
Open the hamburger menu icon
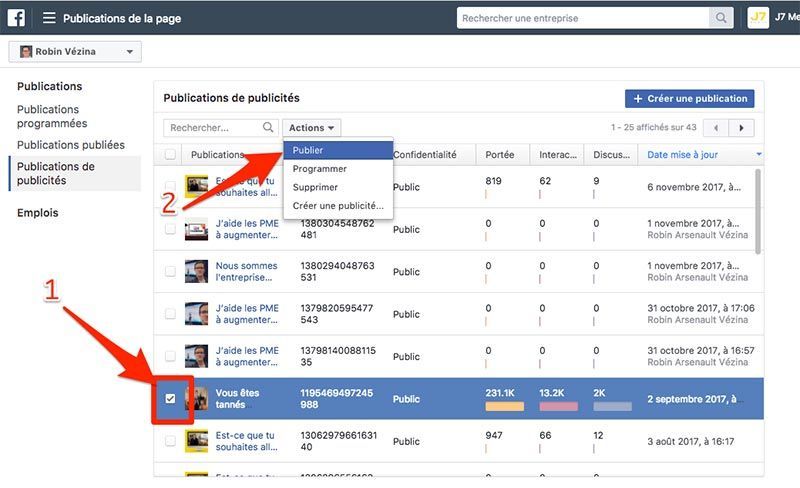pyautogui.click(x=49, y=18)
